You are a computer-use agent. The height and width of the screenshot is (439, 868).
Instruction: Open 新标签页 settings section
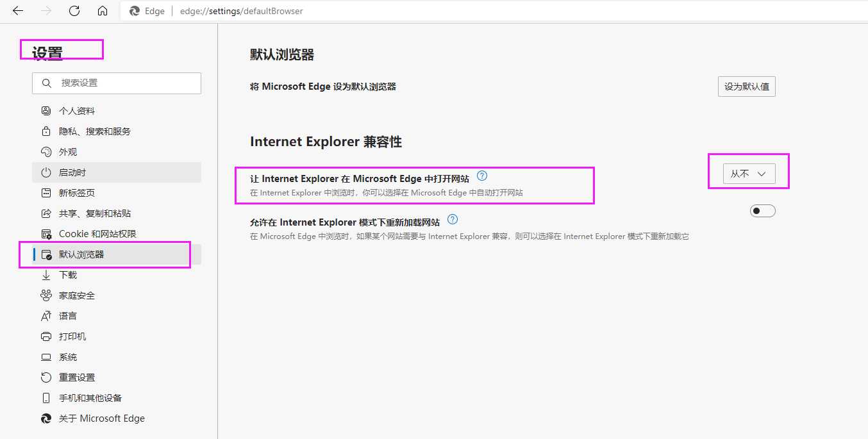point(117,193)
